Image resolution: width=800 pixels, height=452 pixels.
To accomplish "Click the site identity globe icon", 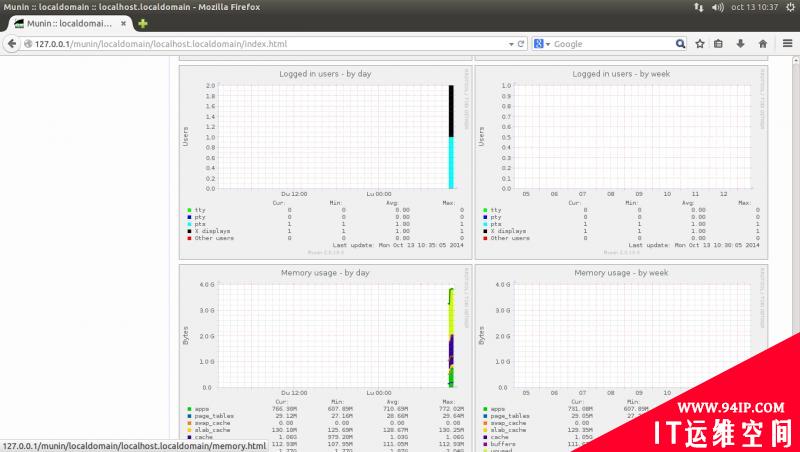I will pyautogui.click(x=28, y=44).
